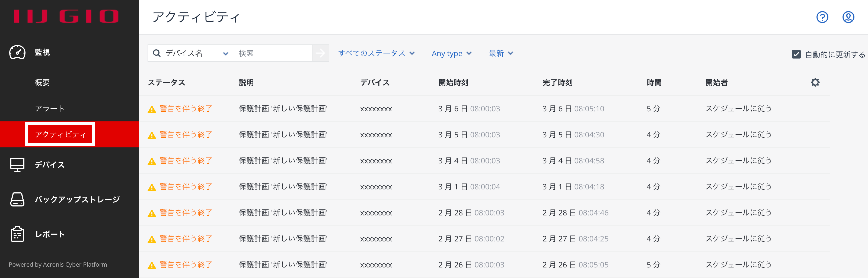The height and width of the screenshot is (278, 868).
Task: Click end time 2月26日 08:05:05
Action: (x=576, y=264)
